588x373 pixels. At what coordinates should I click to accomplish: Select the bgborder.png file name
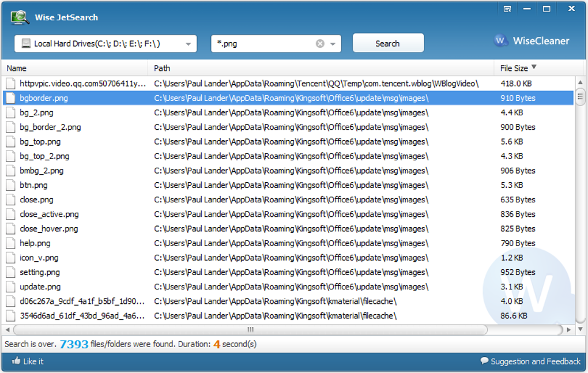(44, 98)
